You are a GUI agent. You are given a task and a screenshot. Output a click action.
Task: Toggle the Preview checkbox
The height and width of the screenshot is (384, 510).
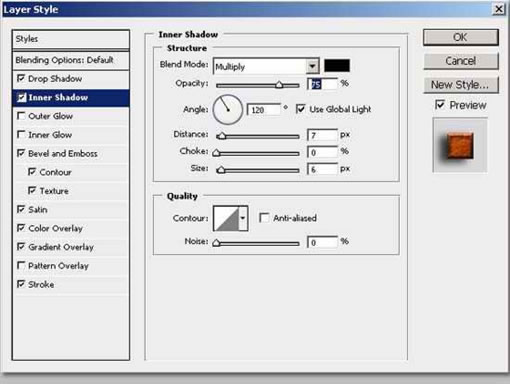point(440,105)
